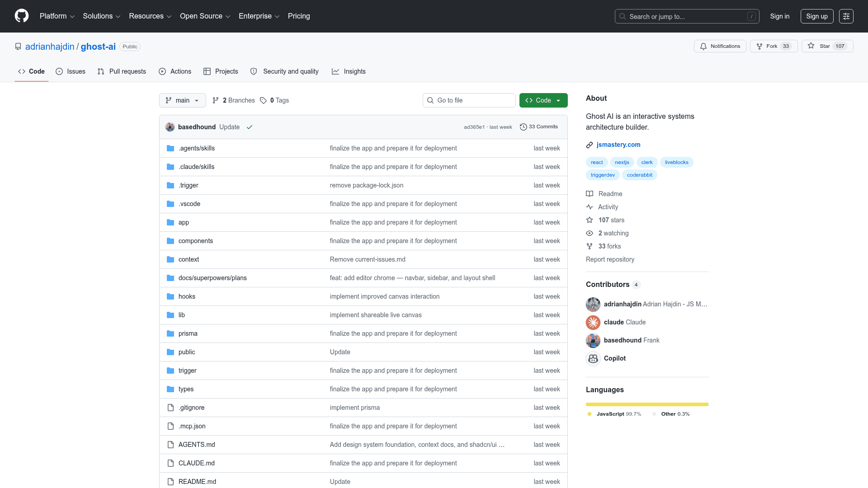Image resolution: width=868 pixels, height=488 pixels.
Task: Expand the Enterprise dropdown
Action: [x=259, y=16]
